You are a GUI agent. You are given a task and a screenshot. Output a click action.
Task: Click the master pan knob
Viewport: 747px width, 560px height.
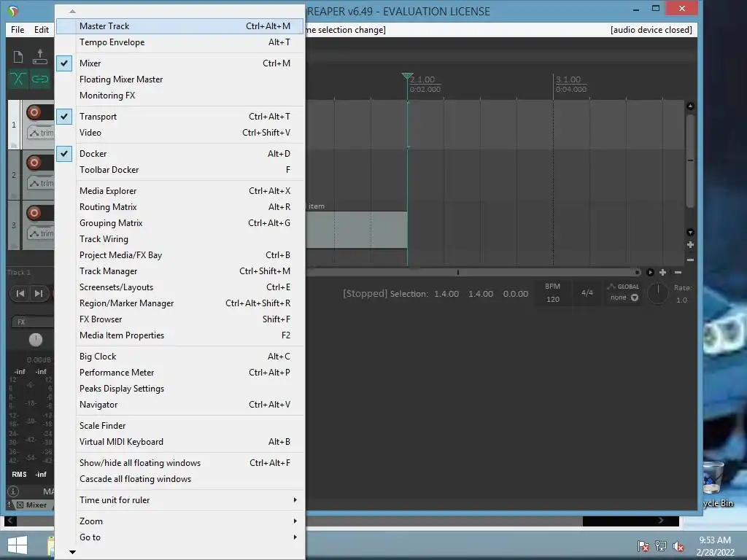(x=36, y=340)
